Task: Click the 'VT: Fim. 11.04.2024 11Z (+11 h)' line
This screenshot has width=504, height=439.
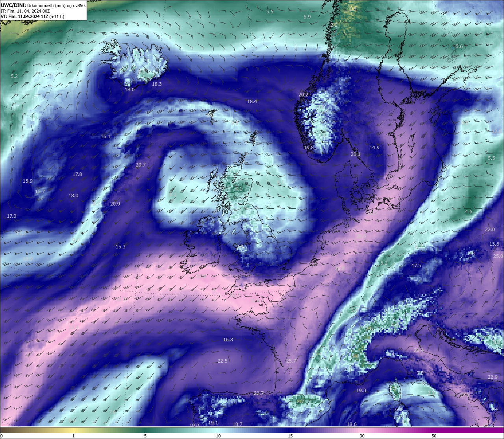Action: point(32,17)
